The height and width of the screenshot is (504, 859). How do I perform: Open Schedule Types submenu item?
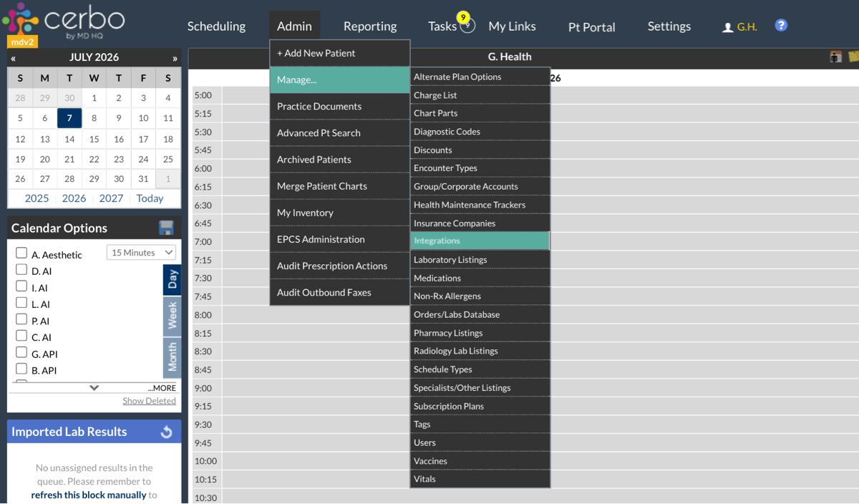pyautogui.click(x=480, y=369)
